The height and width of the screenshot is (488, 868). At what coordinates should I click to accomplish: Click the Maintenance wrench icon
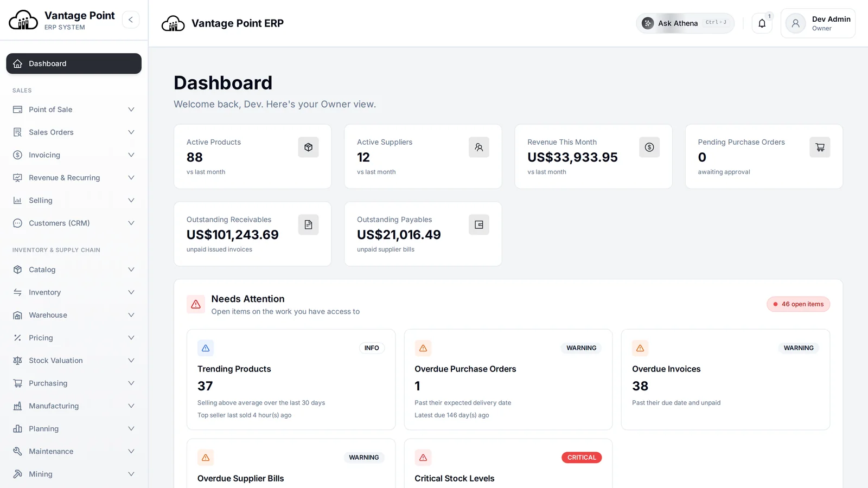17,452
